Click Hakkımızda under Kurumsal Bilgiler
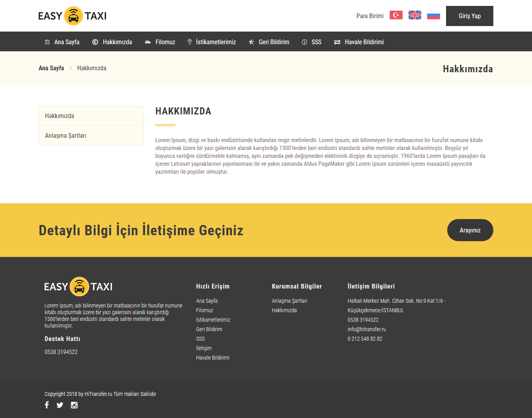This screenshot has width=532, height=418. [284, 310]
